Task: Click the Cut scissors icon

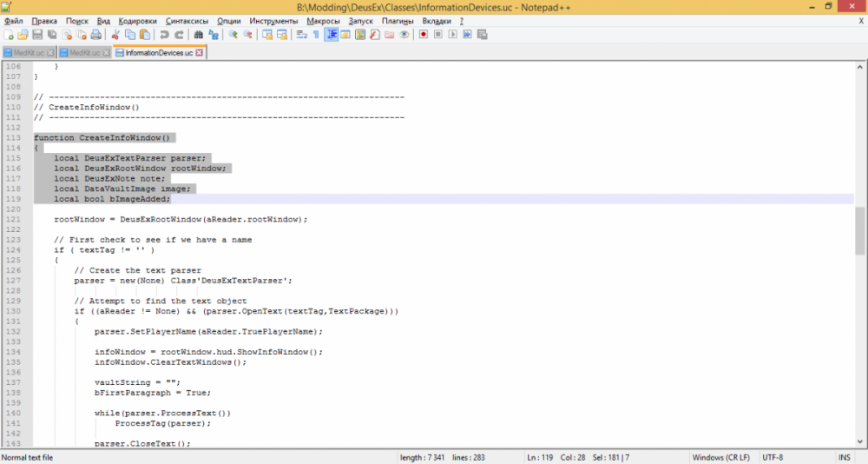Action: (x=115, y=35)
